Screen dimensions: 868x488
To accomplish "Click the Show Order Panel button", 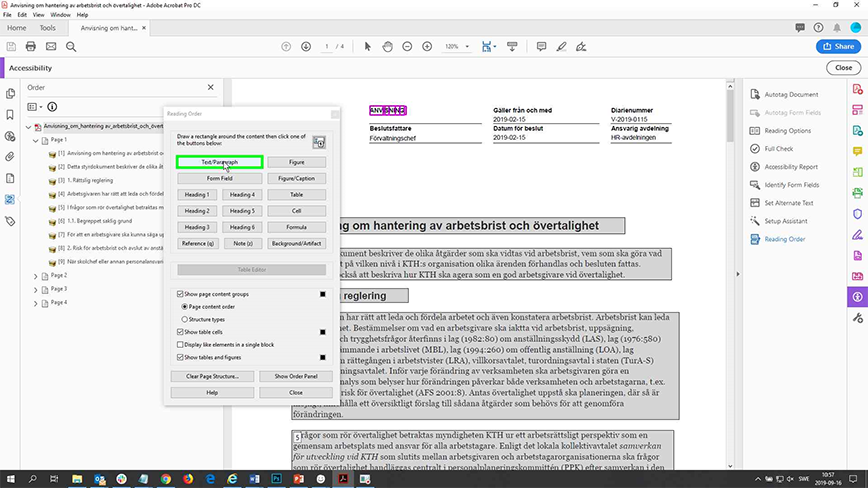I will (x=296, y=376).
